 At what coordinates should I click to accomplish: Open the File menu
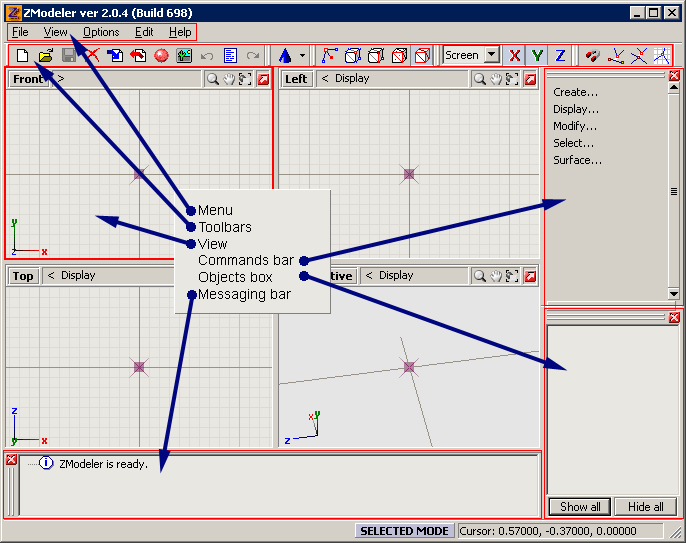coord(20,32)
